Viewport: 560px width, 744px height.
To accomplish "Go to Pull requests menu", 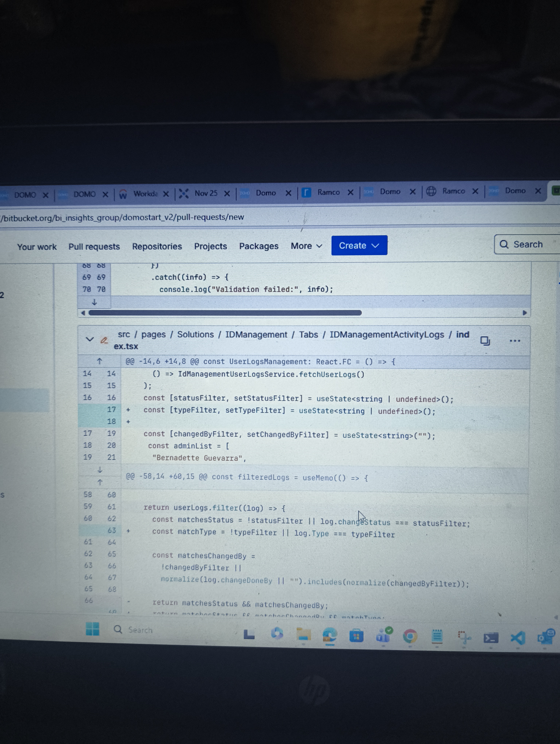I will point(94,247).
